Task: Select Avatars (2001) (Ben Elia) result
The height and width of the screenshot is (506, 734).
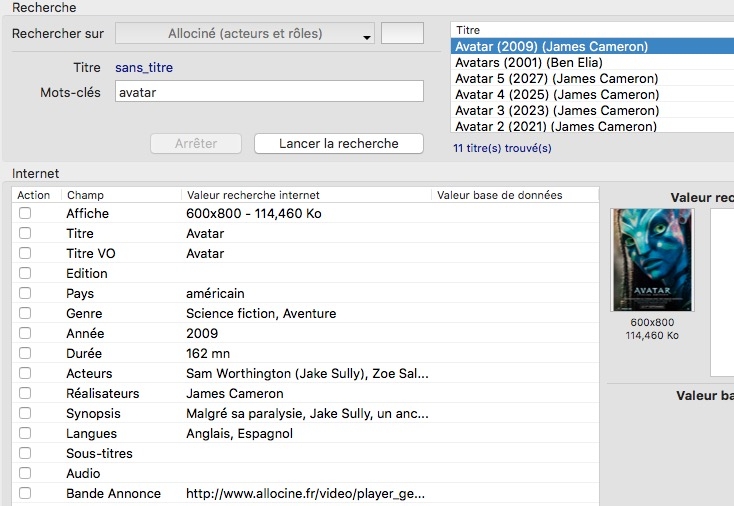Action: (529, 63)
